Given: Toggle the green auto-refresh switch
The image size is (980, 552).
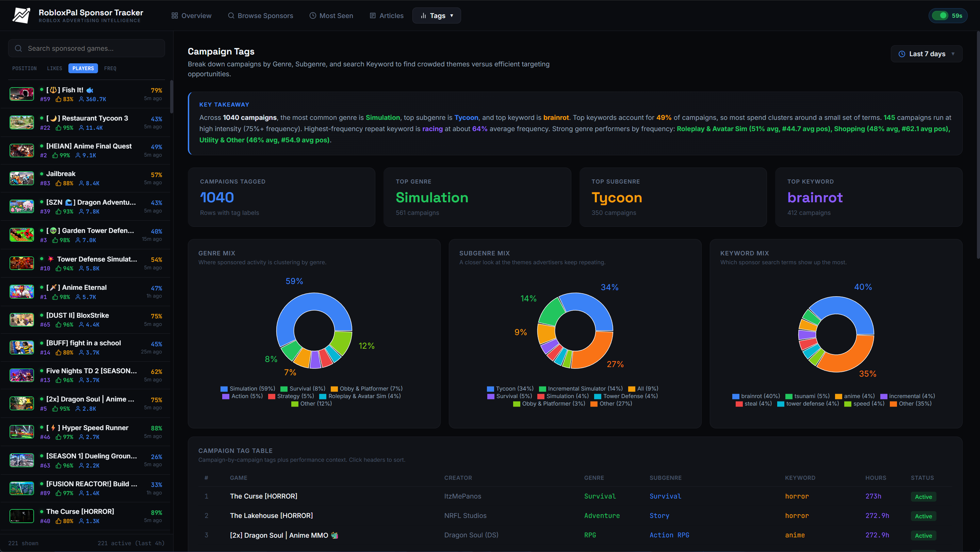Looking at the screenshot, I should (x=941, y=16).
